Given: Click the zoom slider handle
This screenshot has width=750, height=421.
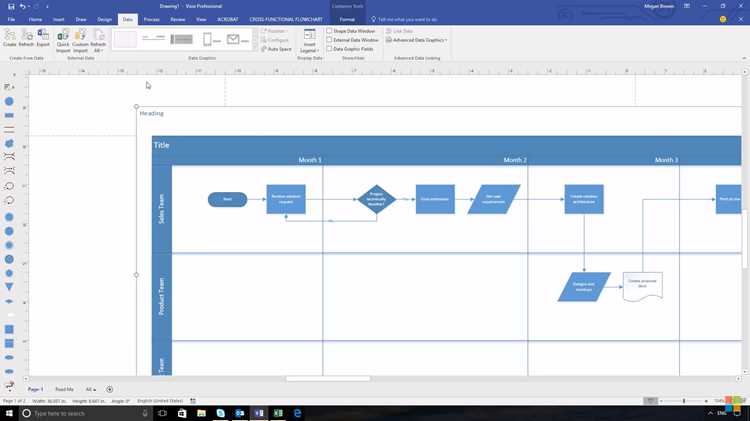Looking at the screenshot, I should point(684,401).
